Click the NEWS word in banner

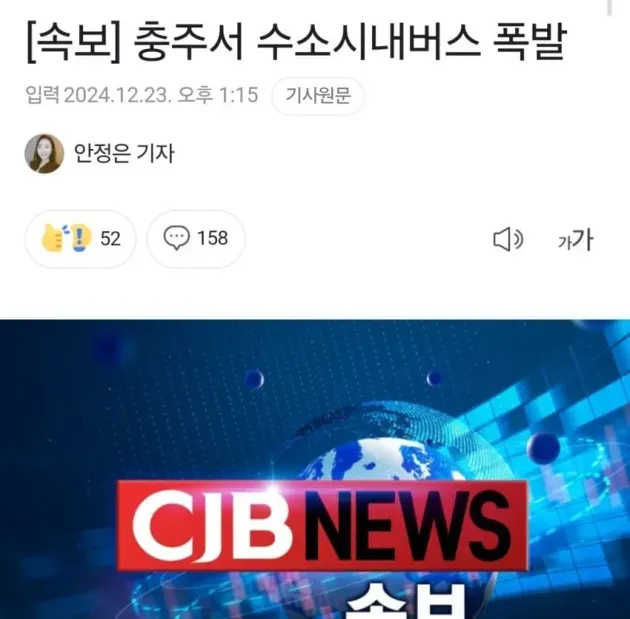[409, 525]
